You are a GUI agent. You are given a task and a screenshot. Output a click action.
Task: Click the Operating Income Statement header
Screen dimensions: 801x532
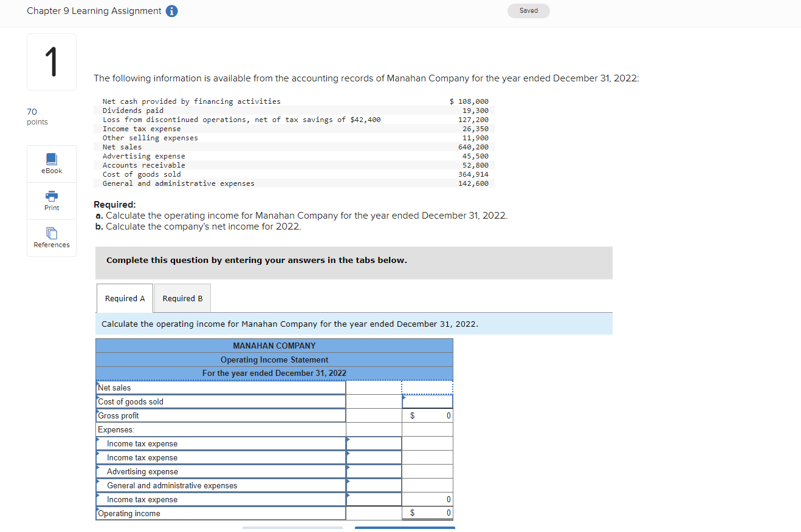click(274, 360)
